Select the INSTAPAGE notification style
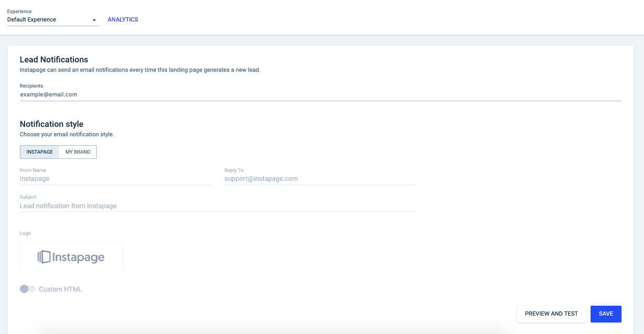Screen dimensions: 644x334 pos(40,152)
